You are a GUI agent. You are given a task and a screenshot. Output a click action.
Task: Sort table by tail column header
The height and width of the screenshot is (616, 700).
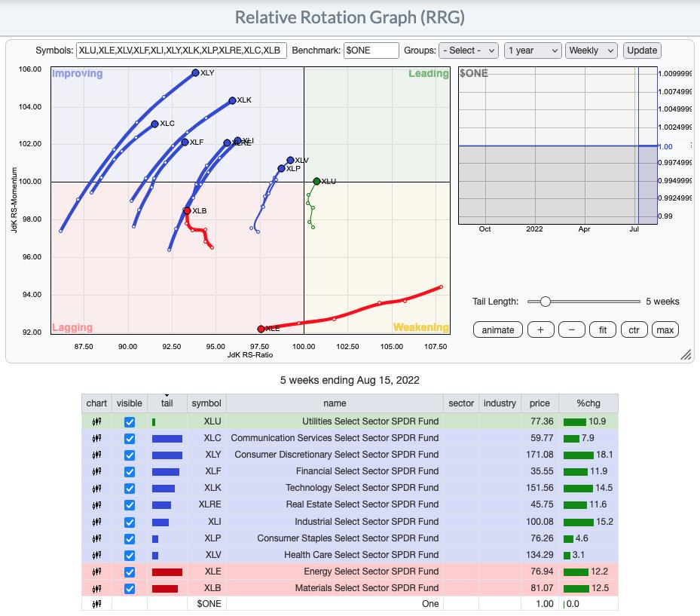(167, 403)
